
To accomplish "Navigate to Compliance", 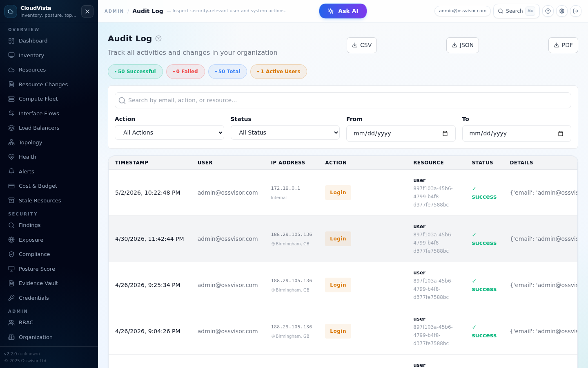I will pyautogui.click(x=49, y=254).
